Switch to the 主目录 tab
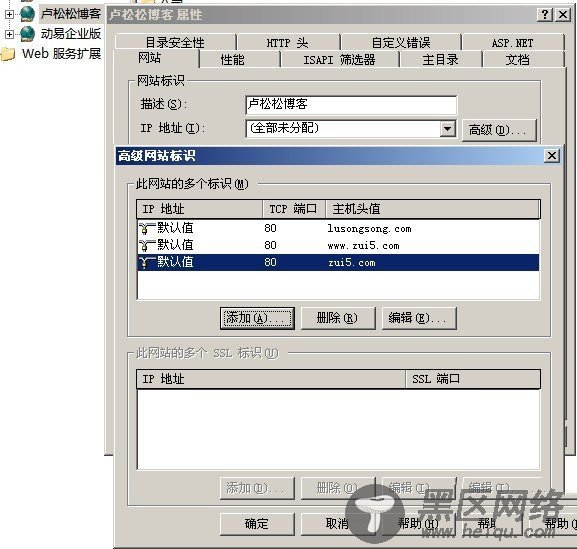The height and width of the screenshot is (549, 577). point(440,60)
